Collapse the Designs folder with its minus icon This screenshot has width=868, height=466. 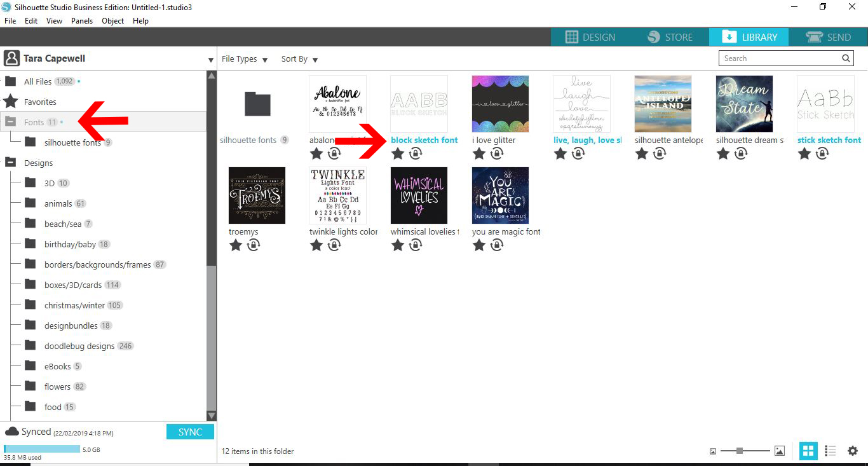[x=11, y=163]
